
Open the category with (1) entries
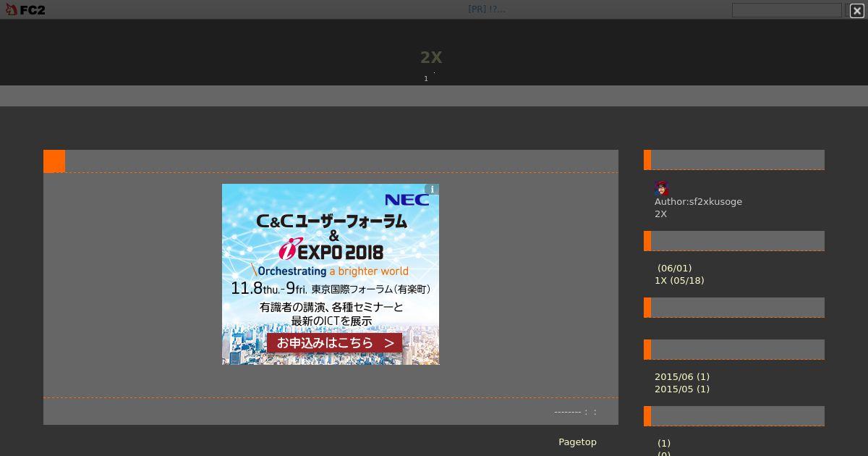[x=664, y=443]
